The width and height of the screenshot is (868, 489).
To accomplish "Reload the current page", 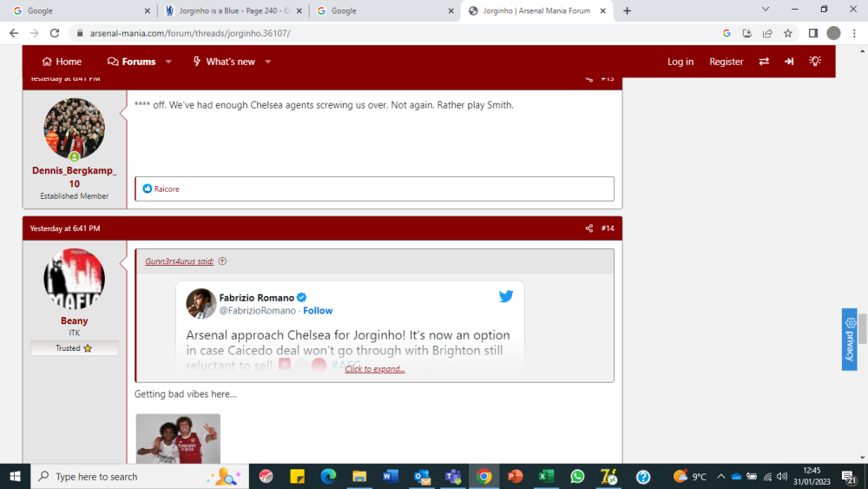I will (54, 33).
